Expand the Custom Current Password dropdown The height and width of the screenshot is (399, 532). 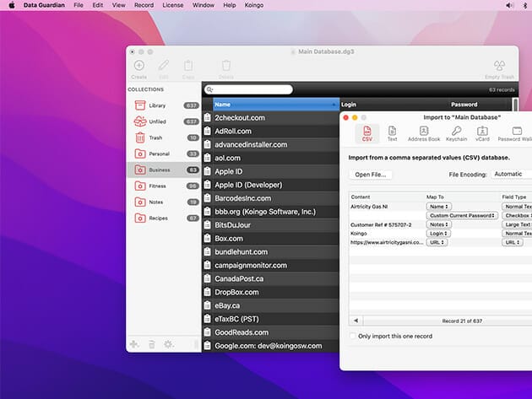pos(463,216)
